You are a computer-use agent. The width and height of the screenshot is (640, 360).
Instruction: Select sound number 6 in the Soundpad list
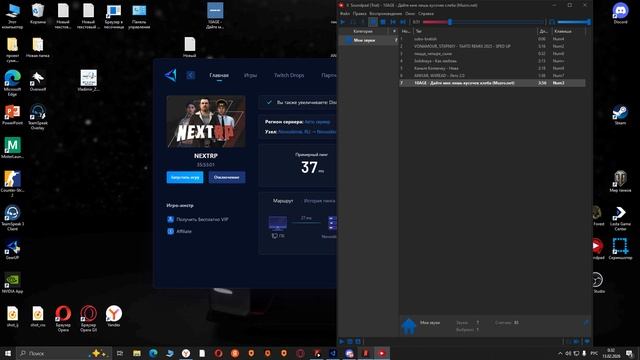tap(492, 76)
